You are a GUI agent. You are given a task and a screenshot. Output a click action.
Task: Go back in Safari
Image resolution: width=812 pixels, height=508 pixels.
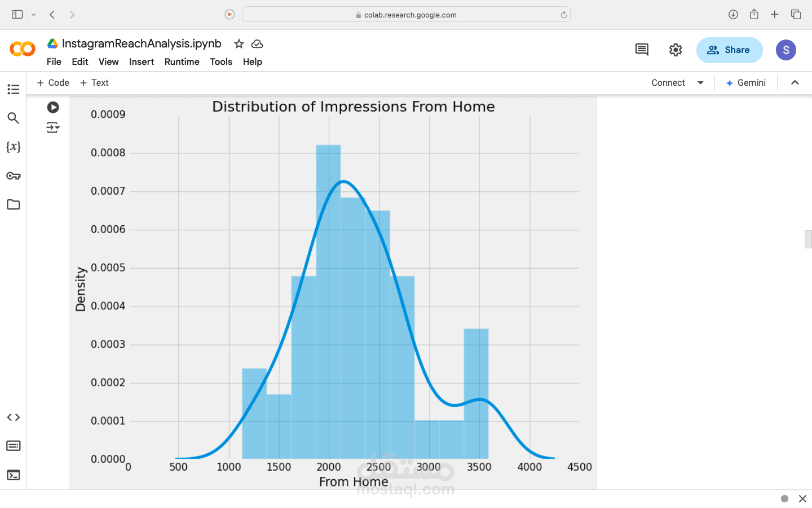coord(52,15)
